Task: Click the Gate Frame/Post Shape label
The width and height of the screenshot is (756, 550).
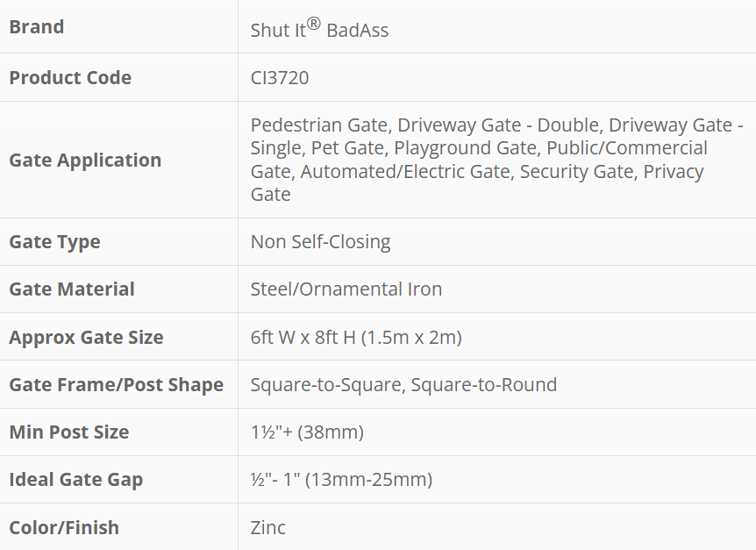Action: pos(116,385)
